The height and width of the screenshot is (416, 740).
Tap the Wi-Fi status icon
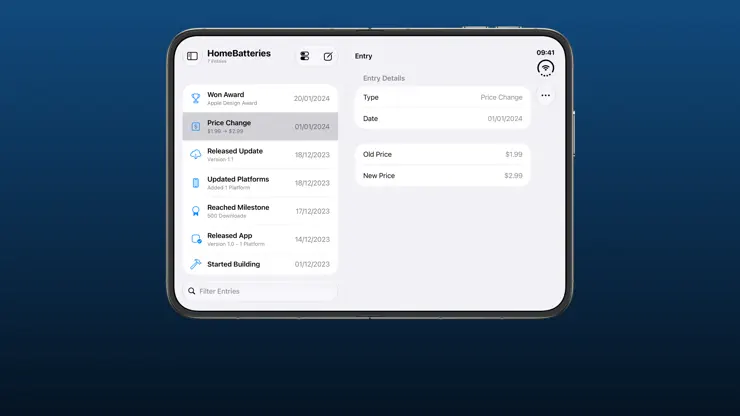point(546,68)
